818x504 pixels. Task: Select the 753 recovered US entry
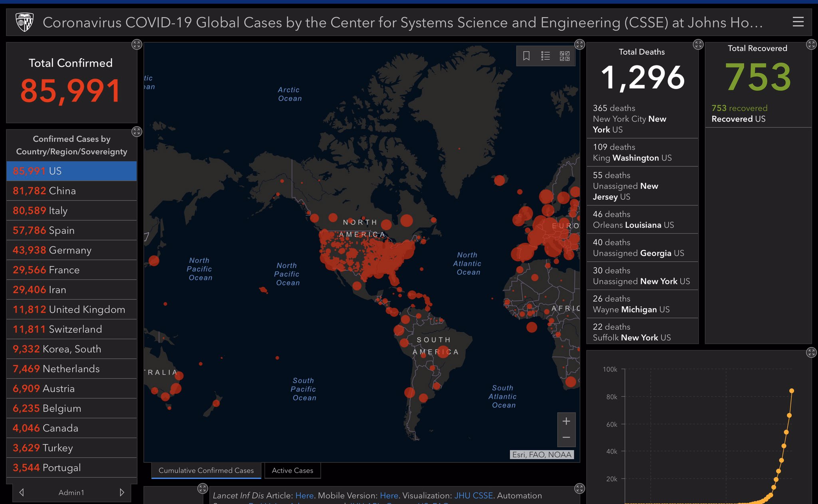[758, 113]
